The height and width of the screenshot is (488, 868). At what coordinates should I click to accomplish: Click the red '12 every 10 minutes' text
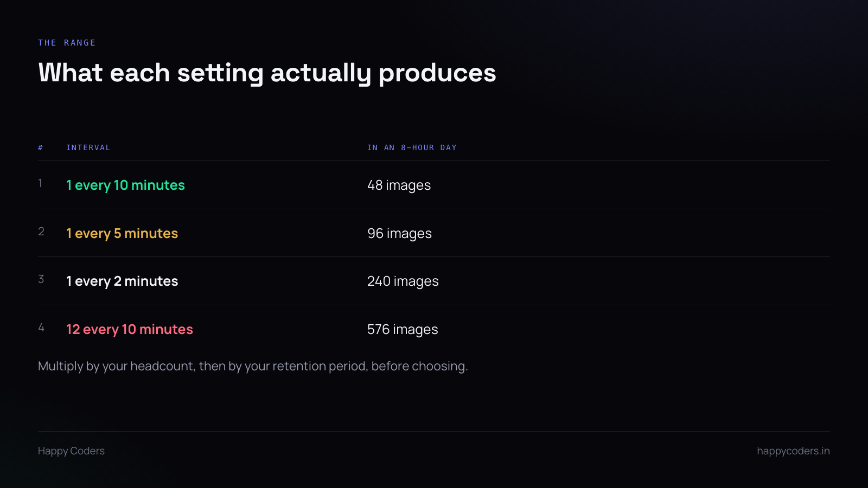click(130, 330)
